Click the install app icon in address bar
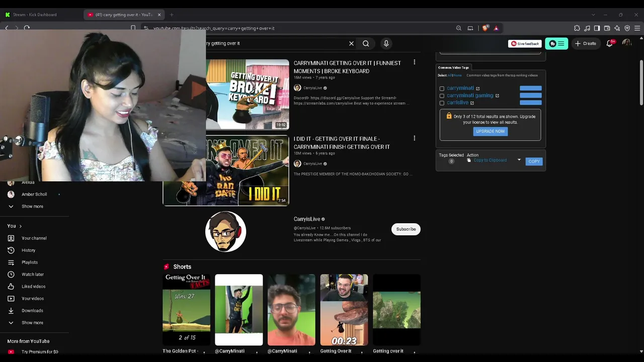 pos(470,28)
